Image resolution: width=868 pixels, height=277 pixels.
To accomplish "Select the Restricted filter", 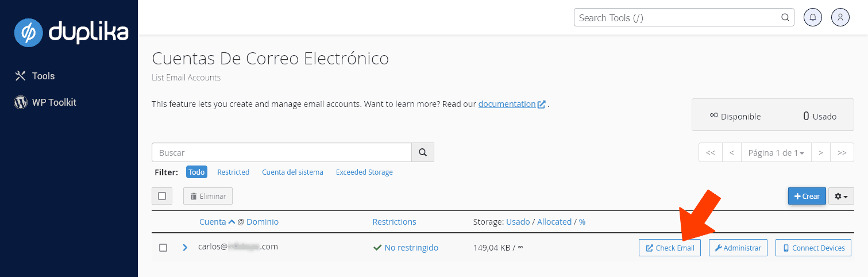I will pos(233,172).
